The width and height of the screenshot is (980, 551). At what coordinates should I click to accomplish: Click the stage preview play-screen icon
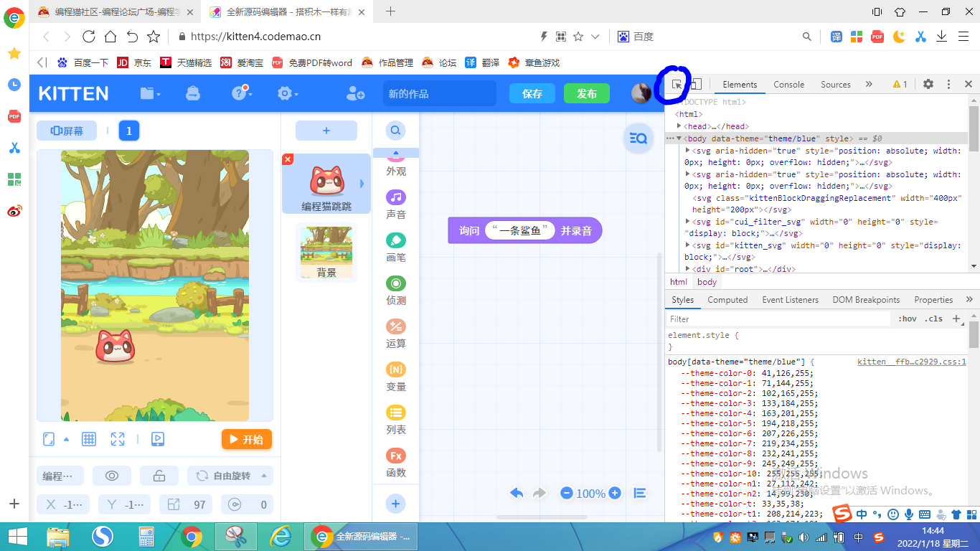[x=158, y=439]
